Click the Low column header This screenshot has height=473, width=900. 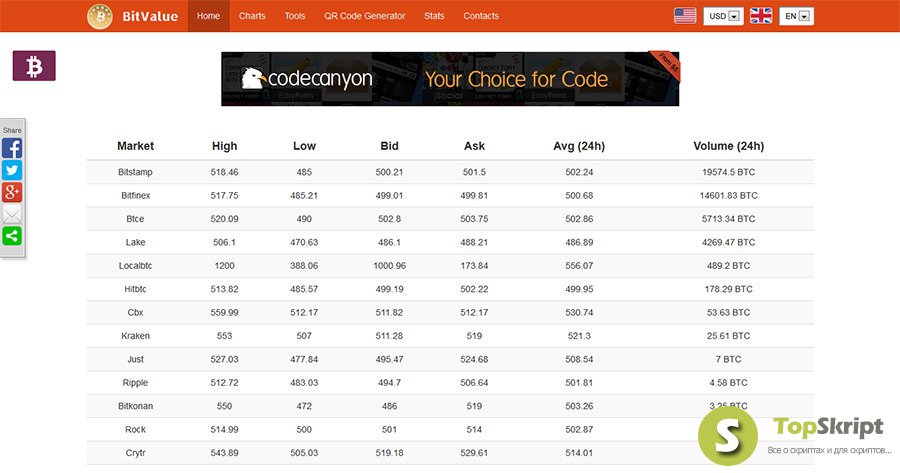click(x=304, y=146)
